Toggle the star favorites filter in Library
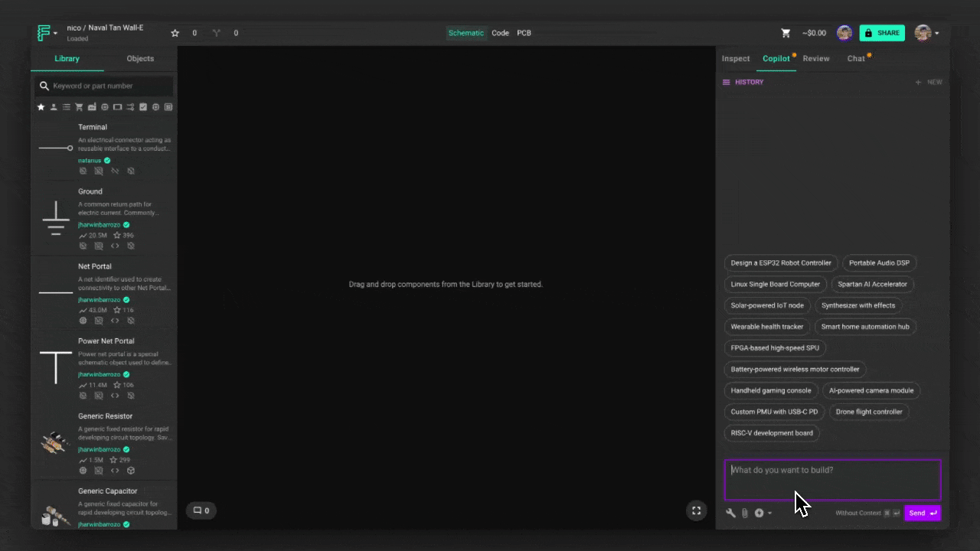980x551 pixels. point(41,107)
